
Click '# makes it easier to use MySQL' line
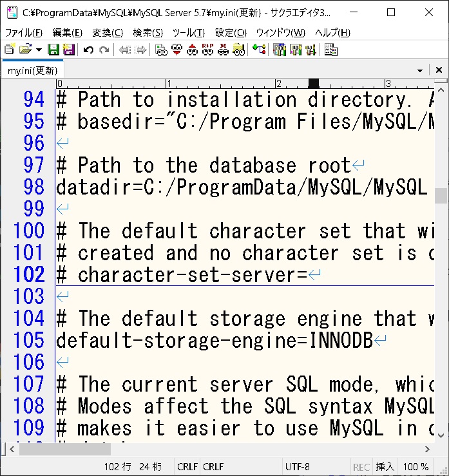[245, 428]
